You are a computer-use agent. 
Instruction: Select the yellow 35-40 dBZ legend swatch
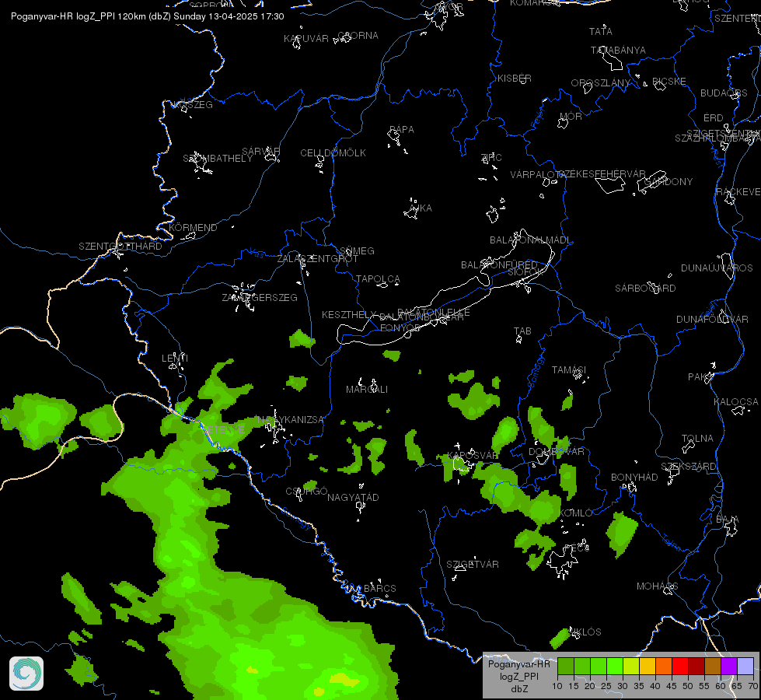coord(648,666)
